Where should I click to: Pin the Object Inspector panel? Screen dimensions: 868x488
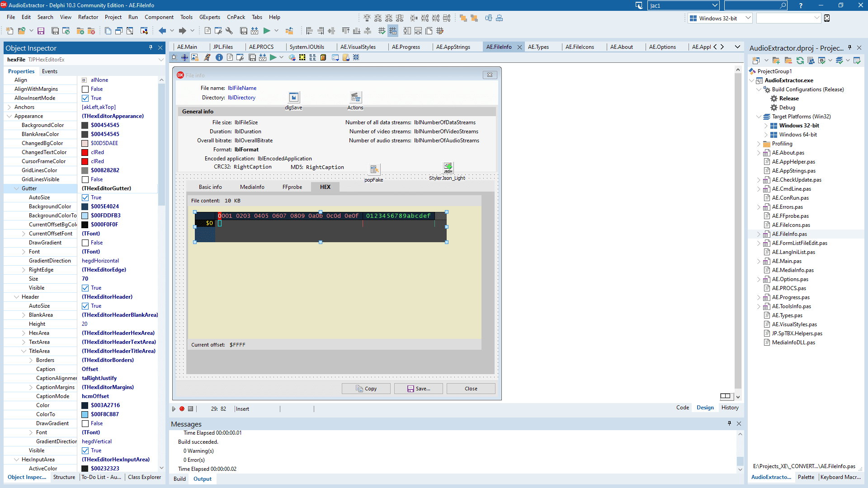click(x=151, y=47)
